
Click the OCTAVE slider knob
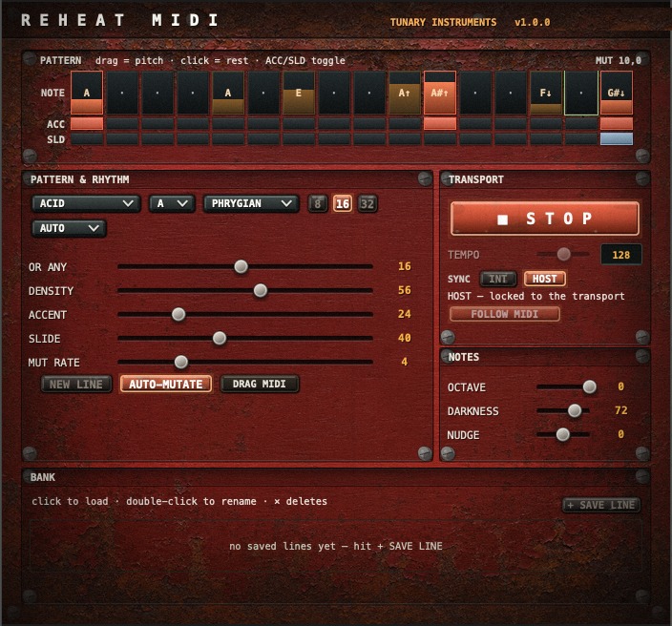point(590,386)
